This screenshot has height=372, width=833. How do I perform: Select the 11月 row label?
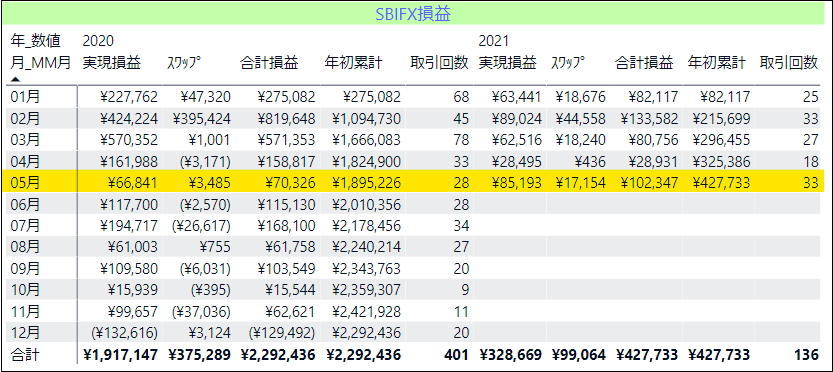26,311
